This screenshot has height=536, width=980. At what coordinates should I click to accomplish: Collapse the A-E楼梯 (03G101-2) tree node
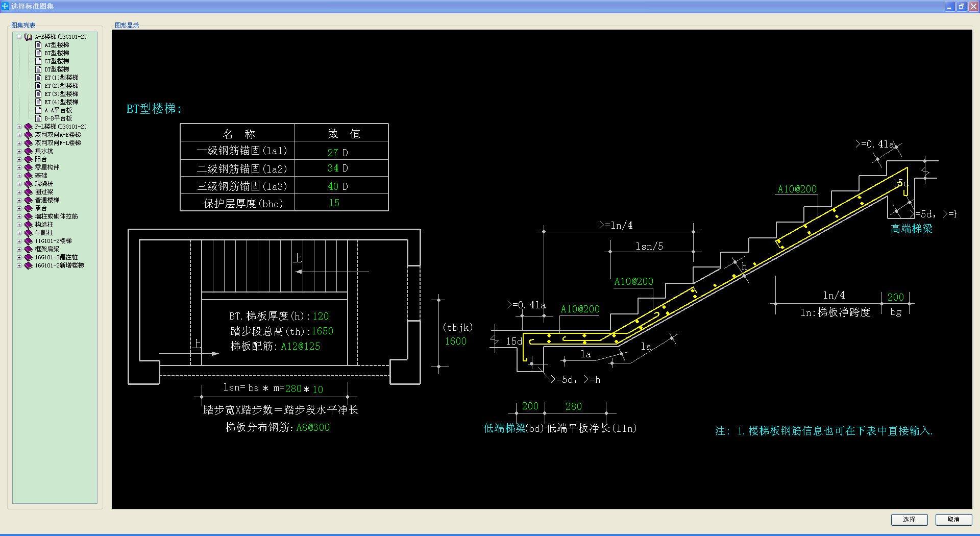19,37
